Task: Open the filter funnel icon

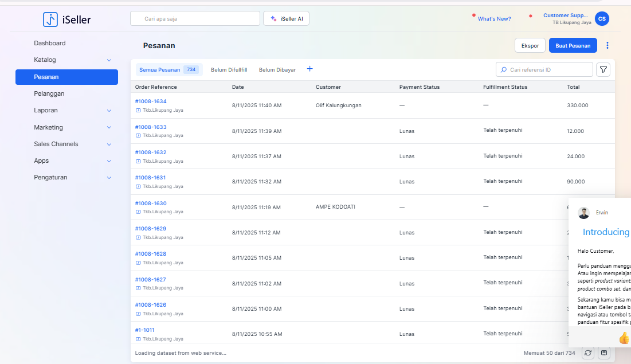Action: (603, 69)
